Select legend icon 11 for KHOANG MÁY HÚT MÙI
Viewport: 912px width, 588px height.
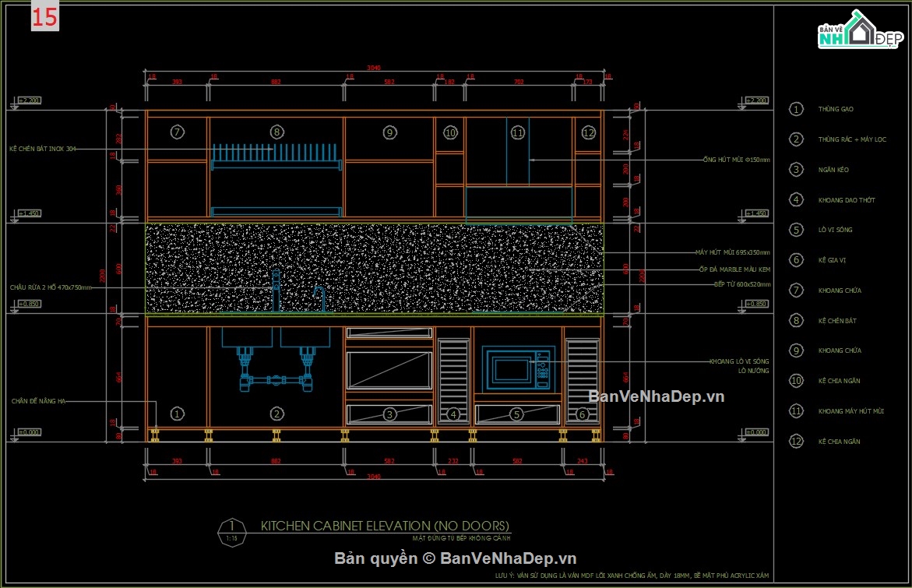pos(796,410)
